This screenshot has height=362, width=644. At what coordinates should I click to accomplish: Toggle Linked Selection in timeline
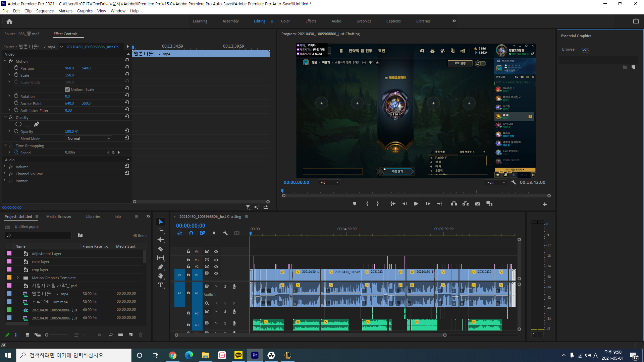(202, 233)
